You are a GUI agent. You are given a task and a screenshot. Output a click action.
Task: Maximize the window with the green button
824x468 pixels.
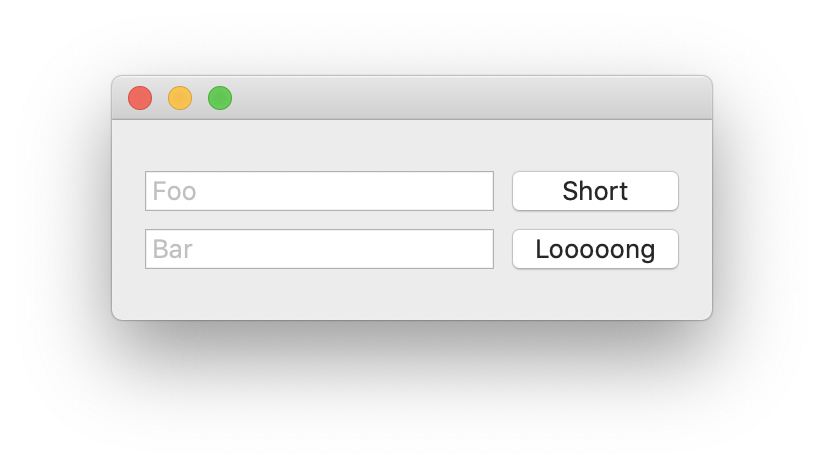[x=220, y=98]
